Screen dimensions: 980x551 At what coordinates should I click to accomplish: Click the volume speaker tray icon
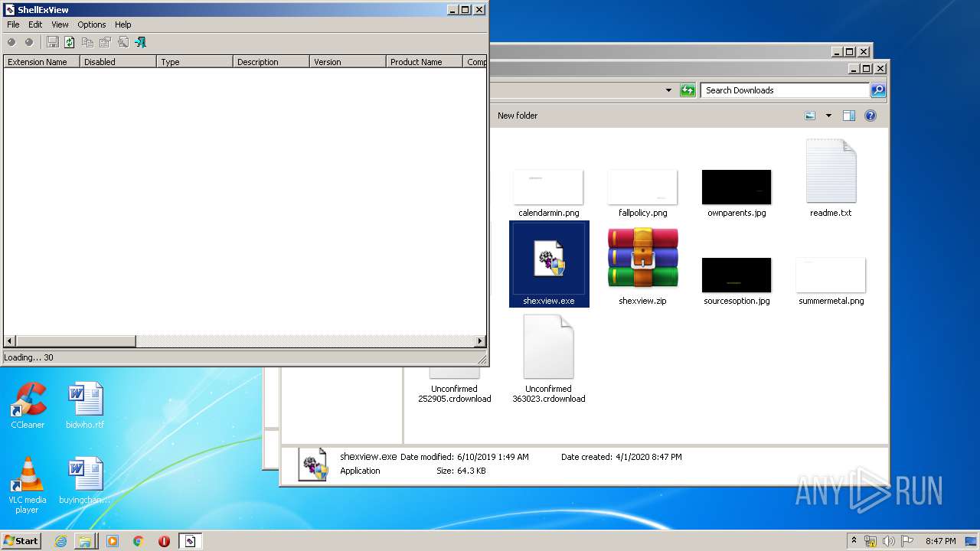889,541
